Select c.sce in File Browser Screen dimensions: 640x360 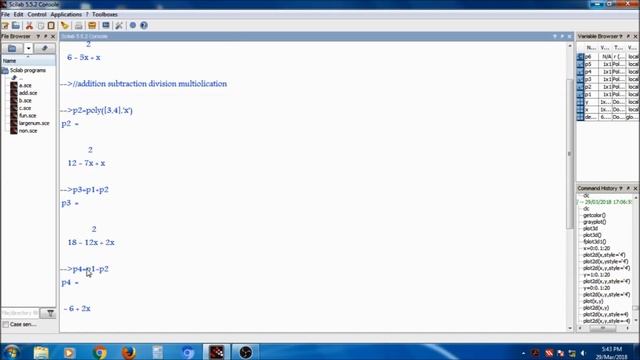pos(25,108)
